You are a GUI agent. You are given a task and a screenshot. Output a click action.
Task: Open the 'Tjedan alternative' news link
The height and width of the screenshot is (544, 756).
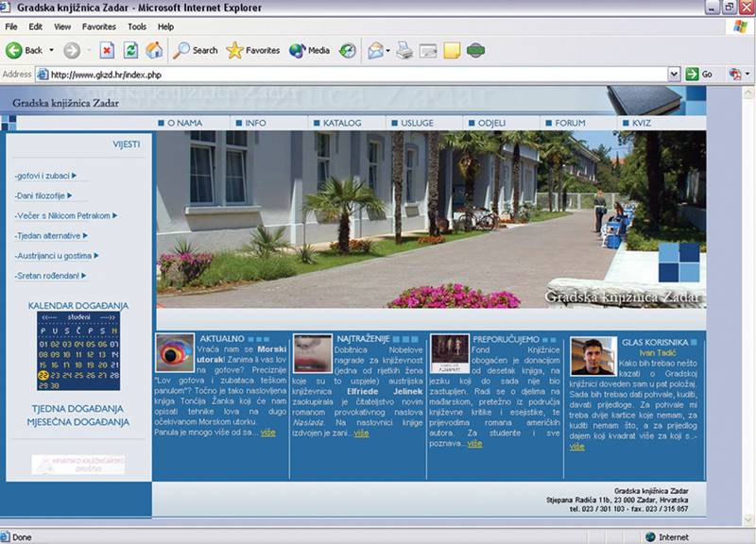click(x=47, y=235)
